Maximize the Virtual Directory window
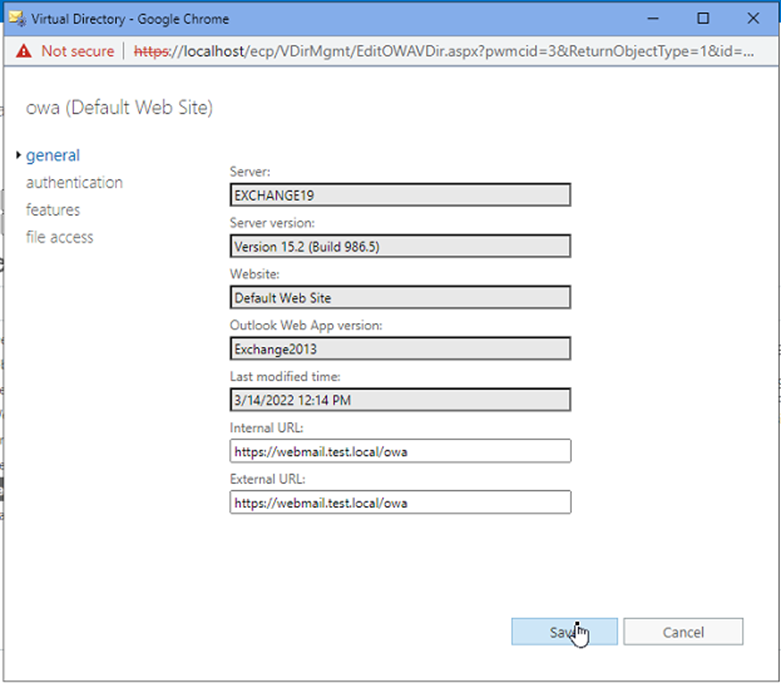781x683 pixels. pos(703,19)
